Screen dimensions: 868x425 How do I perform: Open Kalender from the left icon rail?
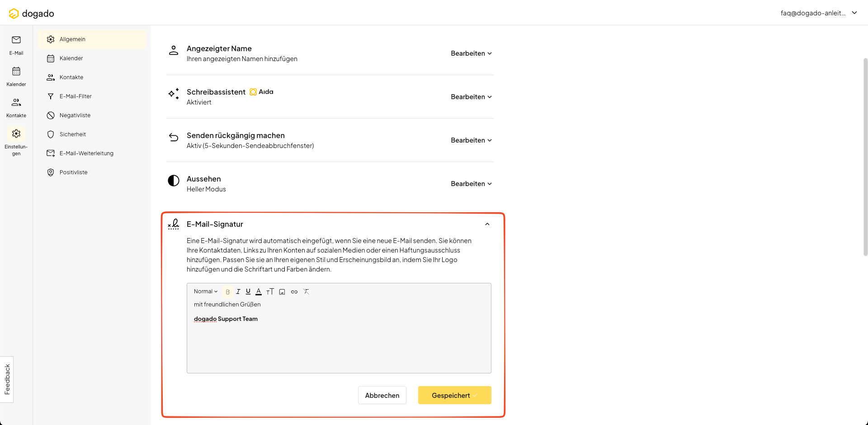click(16, 76)
